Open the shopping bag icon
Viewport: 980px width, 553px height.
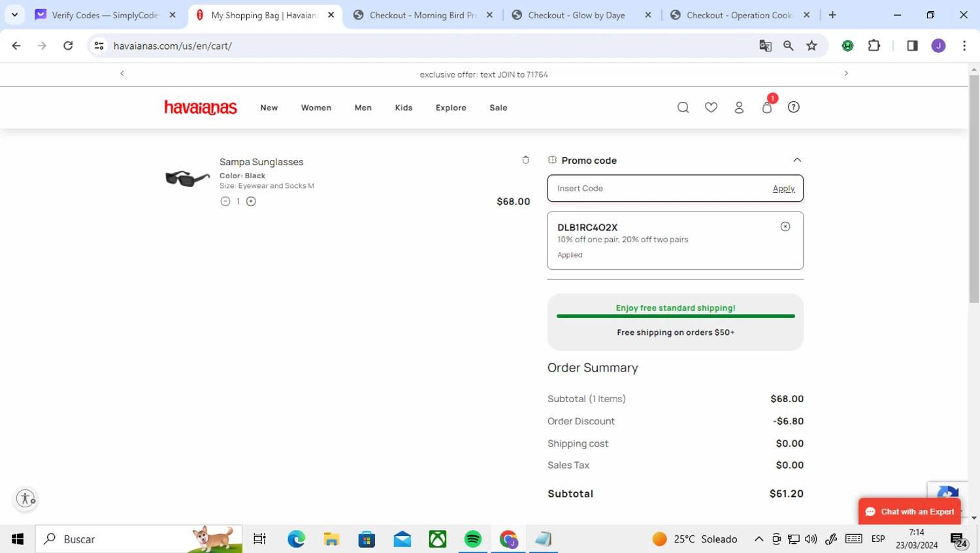pyautogui.click(x=767, y=108)
